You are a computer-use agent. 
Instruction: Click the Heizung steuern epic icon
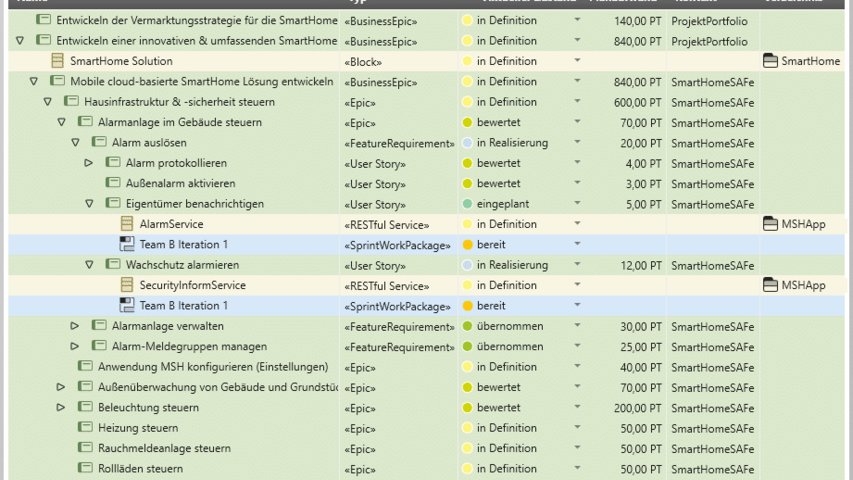click(x=85, y=428)
